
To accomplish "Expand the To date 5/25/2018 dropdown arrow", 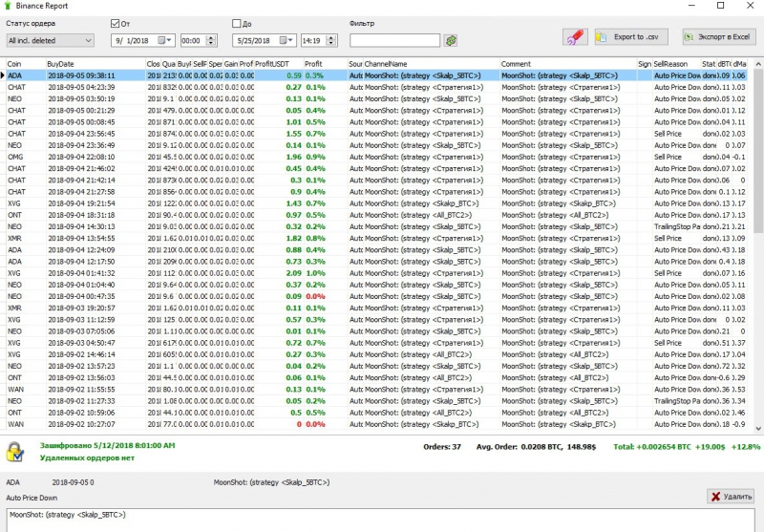I will point(290,40).
